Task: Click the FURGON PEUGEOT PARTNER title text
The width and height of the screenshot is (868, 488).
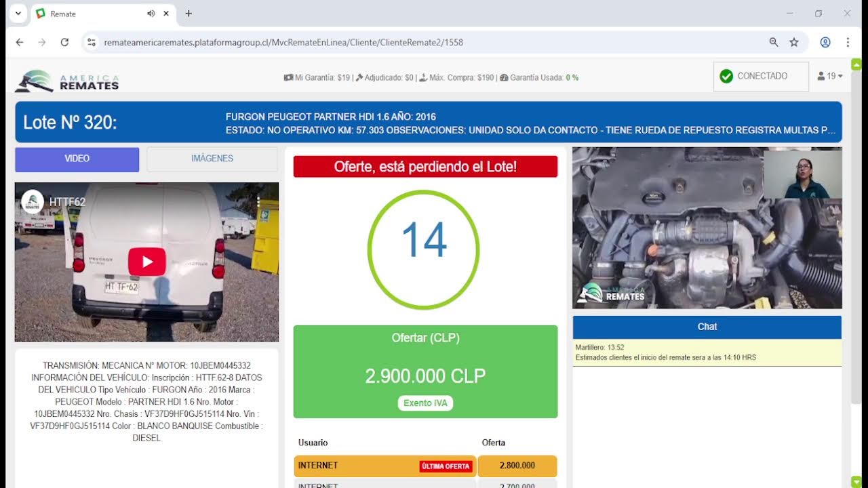Action: pos(331,117)
